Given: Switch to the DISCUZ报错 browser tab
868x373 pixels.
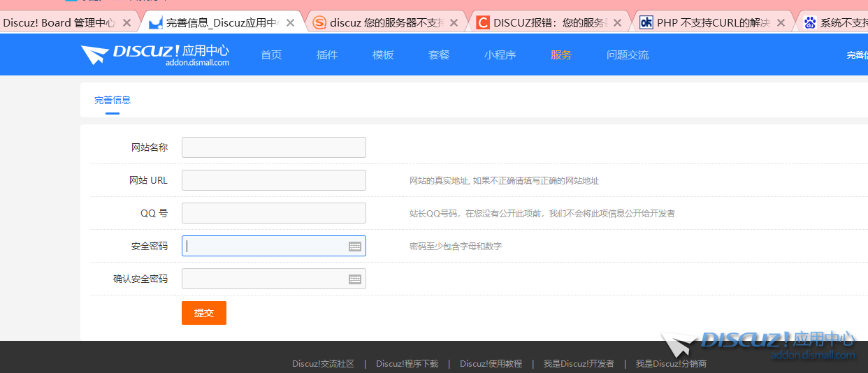Looking at the screenshot, I should (x=538, y=22).
